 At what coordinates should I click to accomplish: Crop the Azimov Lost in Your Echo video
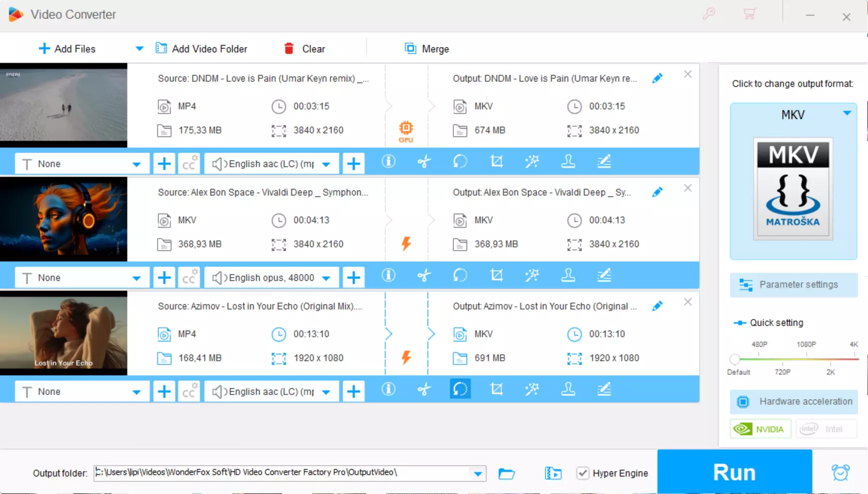point(496,389)
